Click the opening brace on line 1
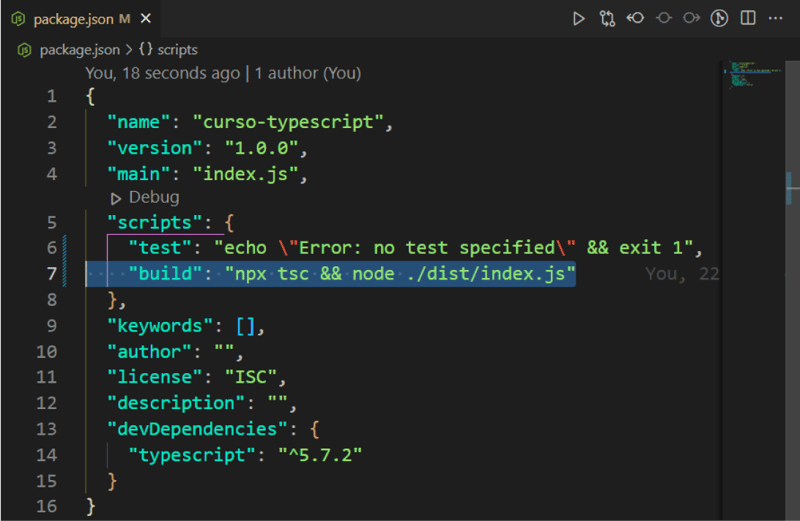 coord(90,96)
